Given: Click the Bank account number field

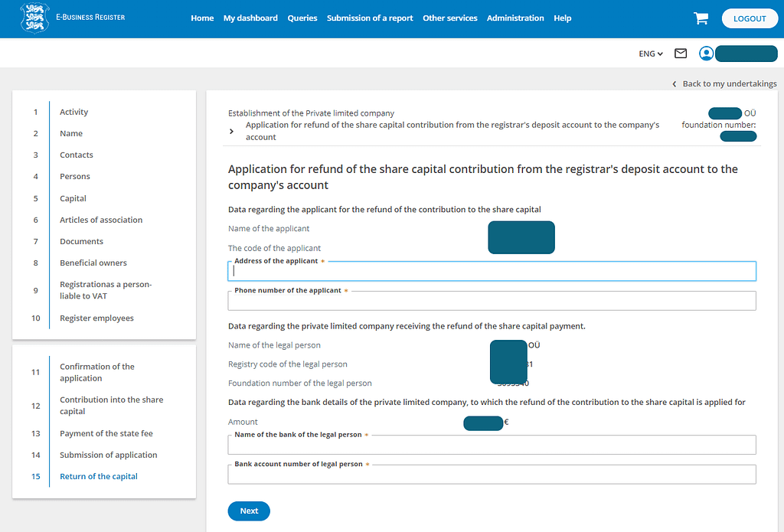Looking at the screenshot, I should [492, 475].
